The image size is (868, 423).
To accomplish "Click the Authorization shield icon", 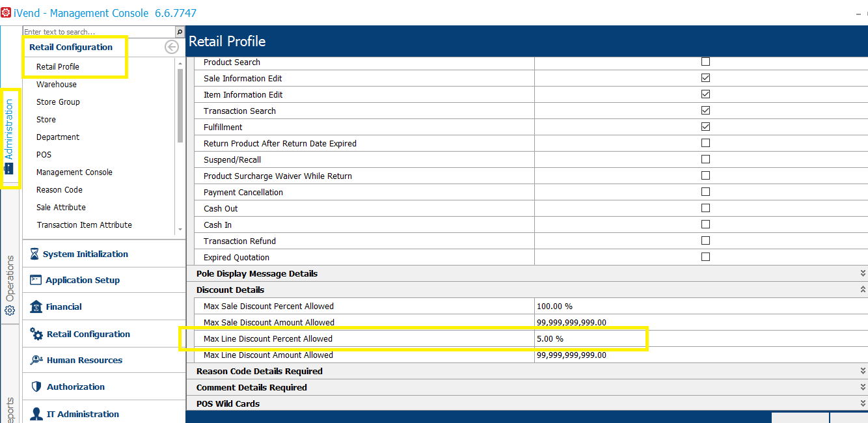I will point(36,387).
